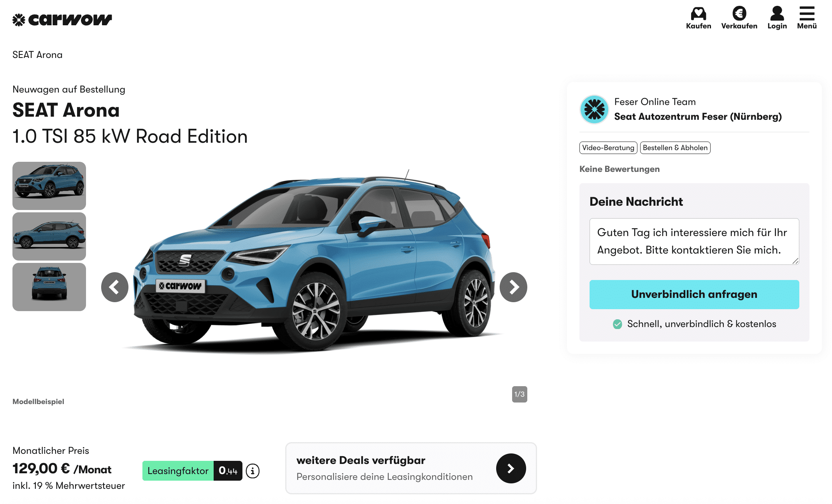Viewport: 832px width, 504px height.
Task: Click Feser Online Team dealer avatar
Action: 594,109
